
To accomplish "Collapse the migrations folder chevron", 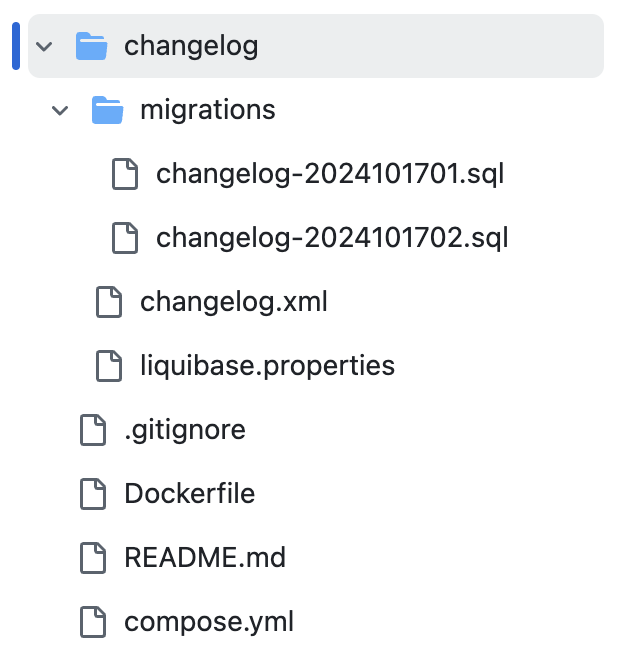I will [x=60, y=110].
